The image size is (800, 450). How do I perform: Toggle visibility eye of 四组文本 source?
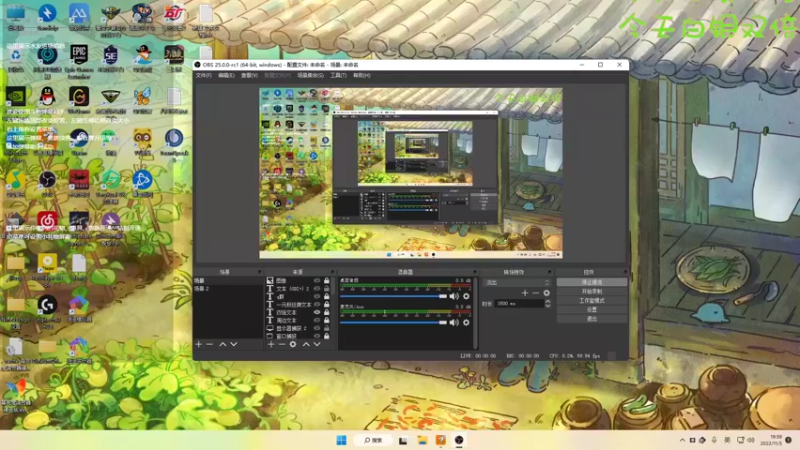[317, 312]
